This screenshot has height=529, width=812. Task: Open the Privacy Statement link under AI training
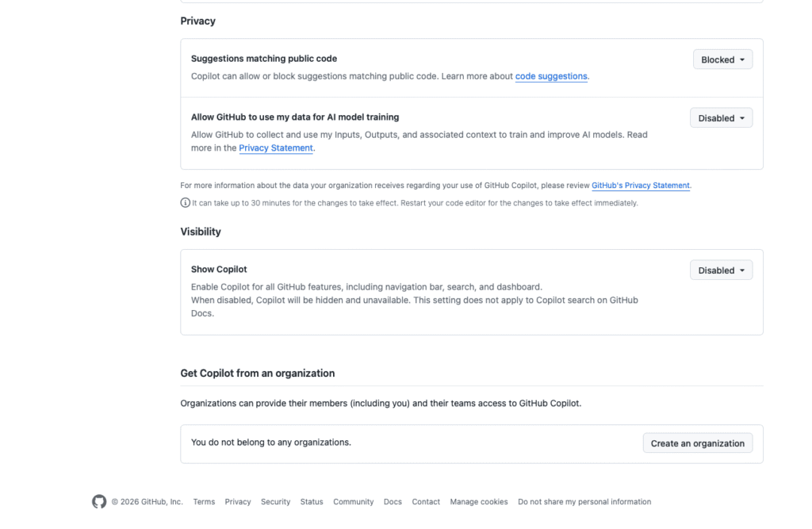pyautogui.click(x=276, y=148)
